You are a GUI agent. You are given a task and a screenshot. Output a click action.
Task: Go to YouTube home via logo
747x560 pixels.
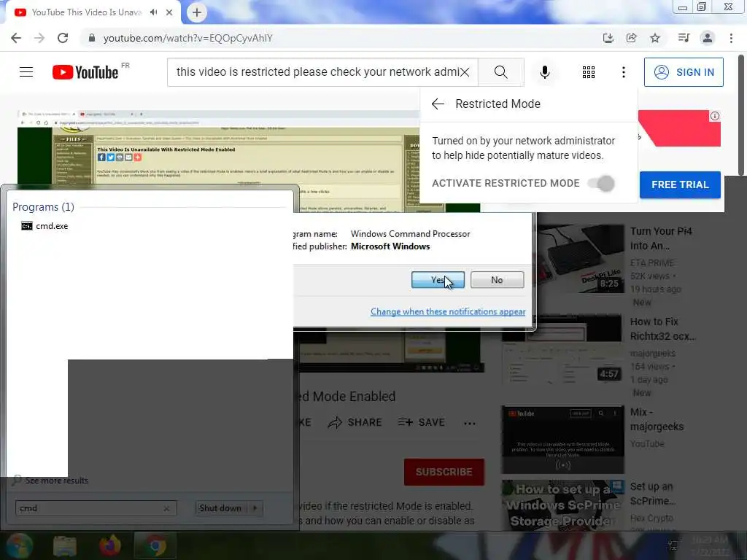pos(86,72)
